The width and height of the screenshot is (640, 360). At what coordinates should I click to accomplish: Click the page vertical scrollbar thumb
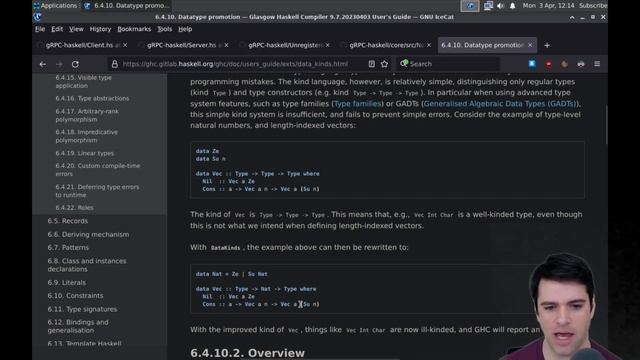tap(606, 125)
